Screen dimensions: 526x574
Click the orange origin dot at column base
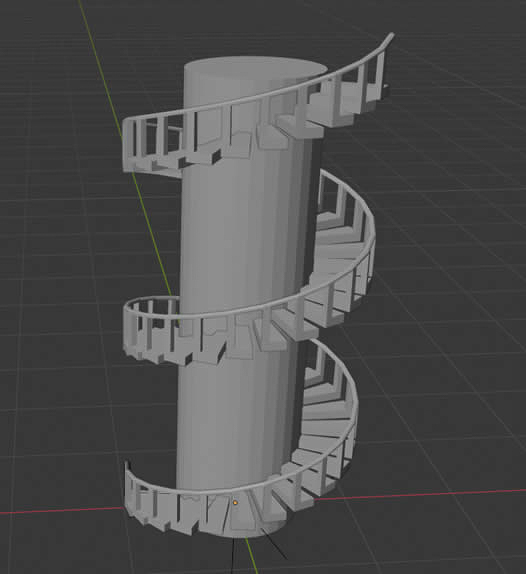click(235, 503)
